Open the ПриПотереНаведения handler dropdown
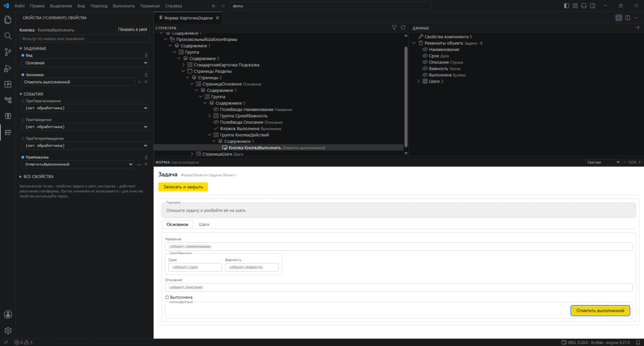This screenshot has height=346, width=644. click(x=85, y=146)
